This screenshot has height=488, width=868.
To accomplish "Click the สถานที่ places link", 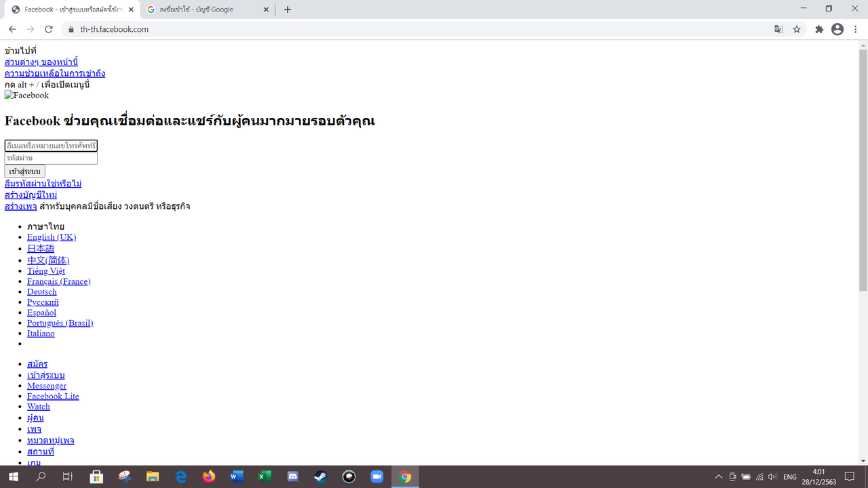I will click(x=41, y=451).
